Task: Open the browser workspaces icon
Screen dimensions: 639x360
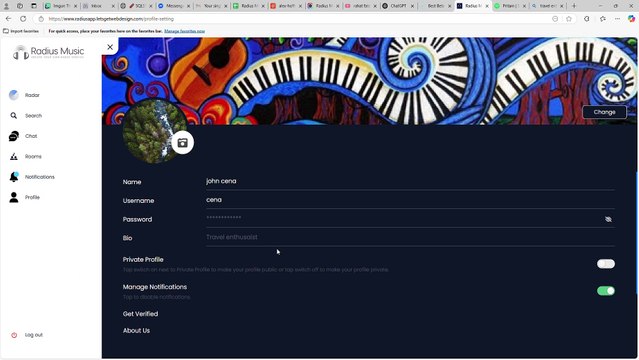Action: (x=20, y=6)
